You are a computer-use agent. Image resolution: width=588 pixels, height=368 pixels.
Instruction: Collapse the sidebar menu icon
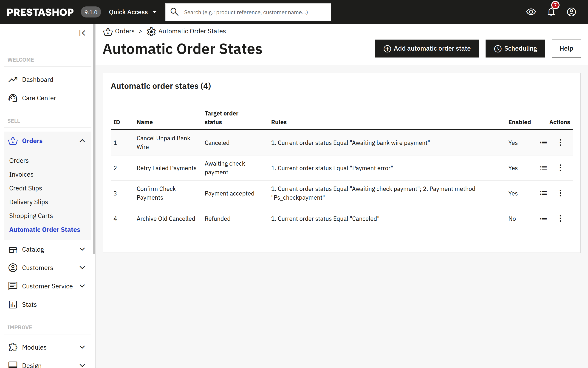tap(82, 33)
